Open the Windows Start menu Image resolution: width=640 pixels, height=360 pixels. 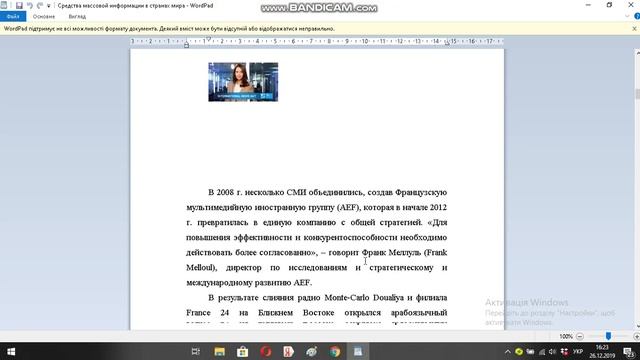pos(11,351)
